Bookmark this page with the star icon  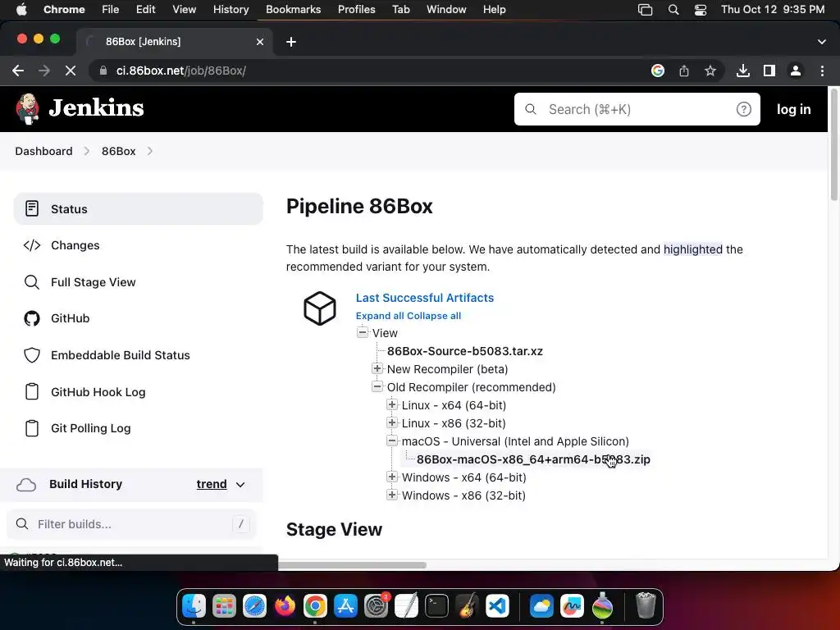(710, 71)
